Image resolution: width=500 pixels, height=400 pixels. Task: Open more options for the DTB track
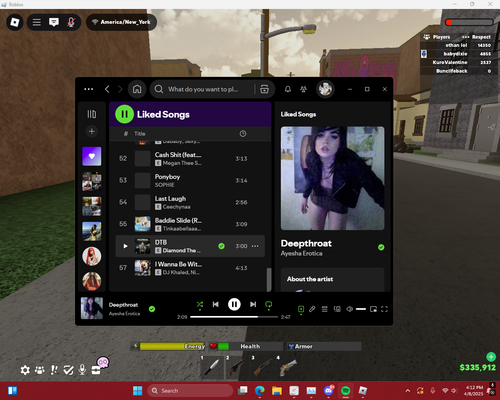point(255,246)
